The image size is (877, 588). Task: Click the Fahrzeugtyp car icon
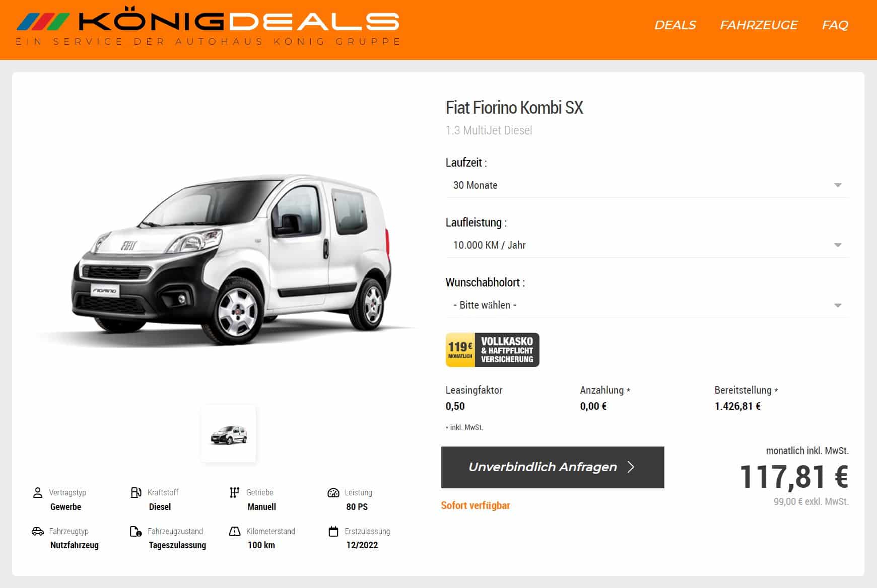tap(37, 531)
